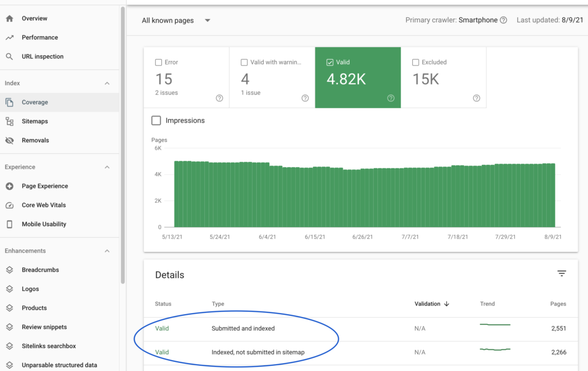
Task: Toggle the Error checkbox
Action: 158,62
